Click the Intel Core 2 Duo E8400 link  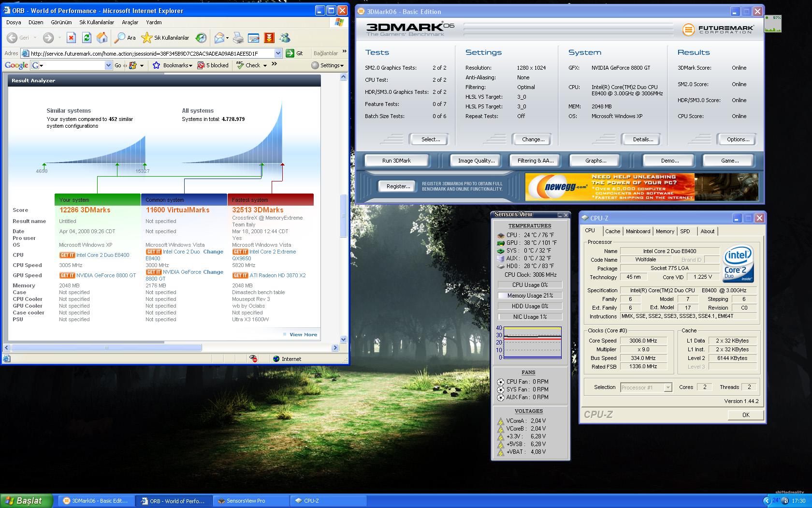tap(102, 255)
